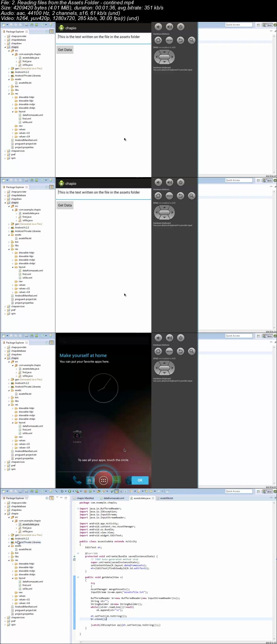Click Get Data in the first frame's emulator
Image resolution: width=277 pixels, height=644 pixels.
tap(65, 50)
